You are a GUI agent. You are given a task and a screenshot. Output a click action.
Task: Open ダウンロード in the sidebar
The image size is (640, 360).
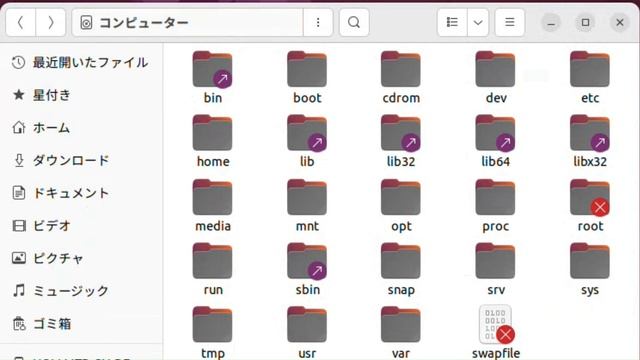(x=81, y=160)
